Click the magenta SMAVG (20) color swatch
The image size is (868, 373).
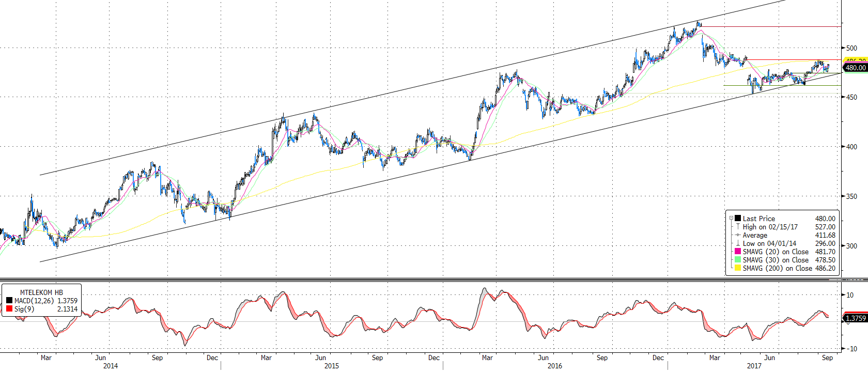click(x=738, y=252)
